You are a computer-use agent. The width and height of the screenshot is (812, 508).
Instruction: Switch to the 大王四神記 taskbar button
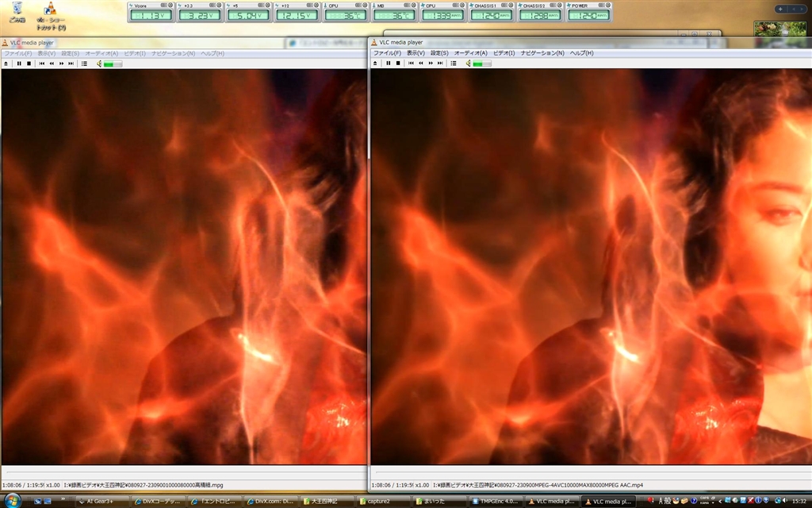(327, 502)
